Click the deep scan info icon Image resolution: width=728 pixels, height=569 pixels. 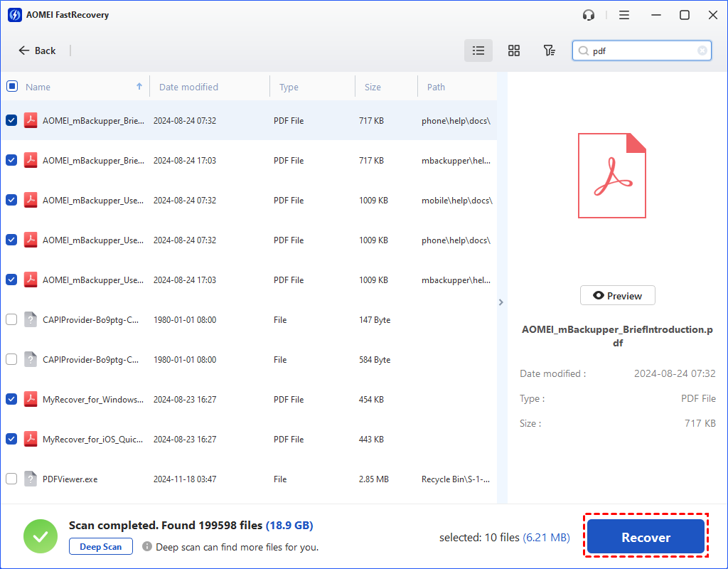click(147, 547)
